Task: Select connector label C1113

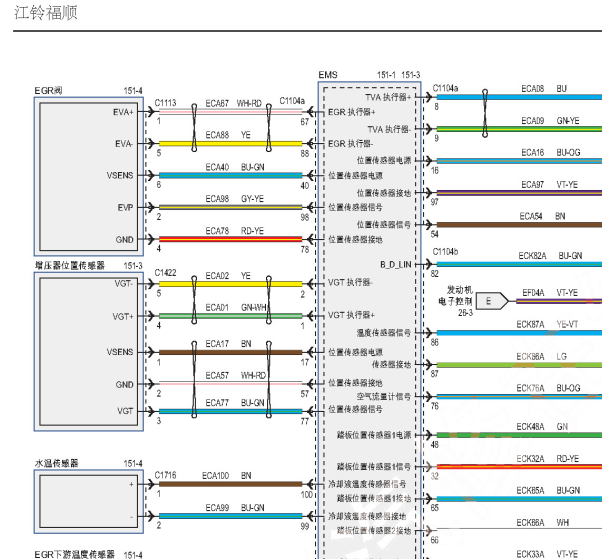Action: point(165,103)
